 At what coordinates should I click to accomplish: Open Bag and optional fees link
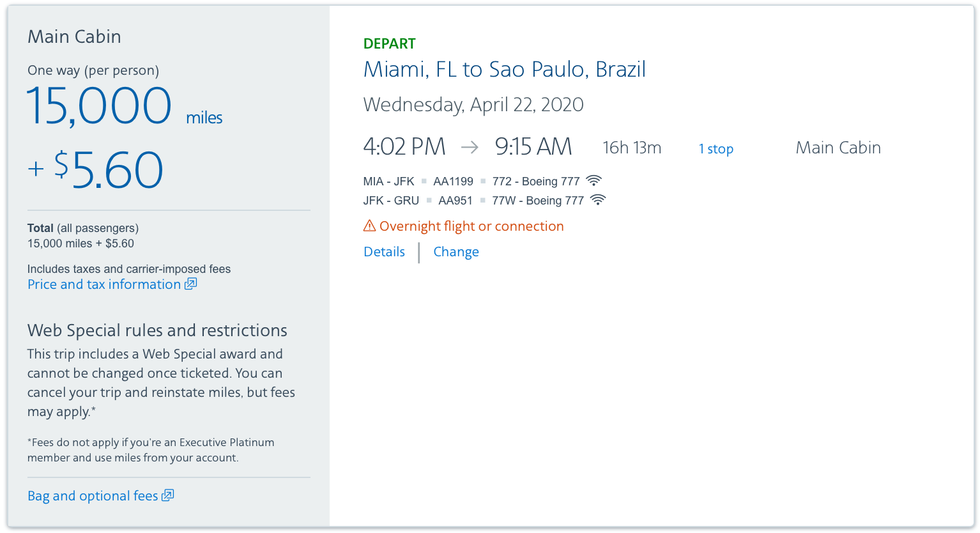tap(93, 496)
